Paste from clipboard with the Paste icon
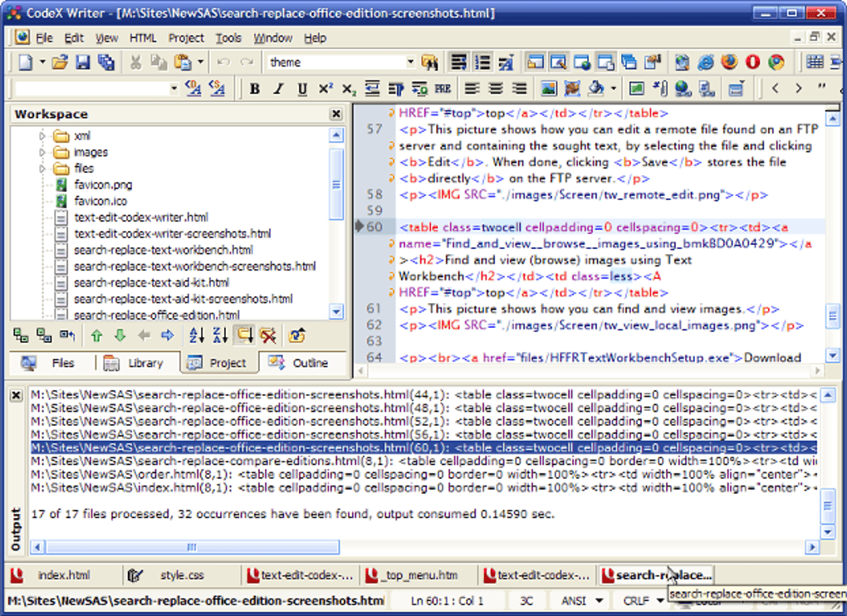Image resolution: width=847 pixels, height=616 pixels. point(183,62)
